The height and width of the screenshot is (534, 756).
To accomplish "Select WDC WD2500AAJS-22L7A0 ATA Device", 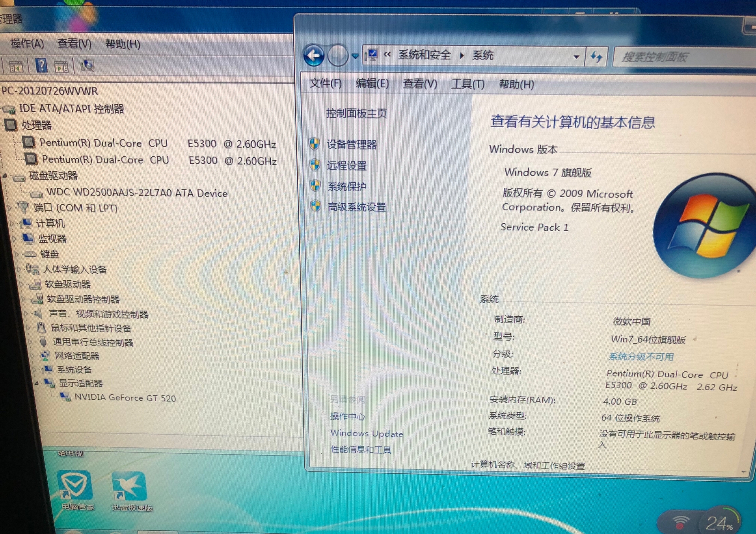I will (137, 193).
